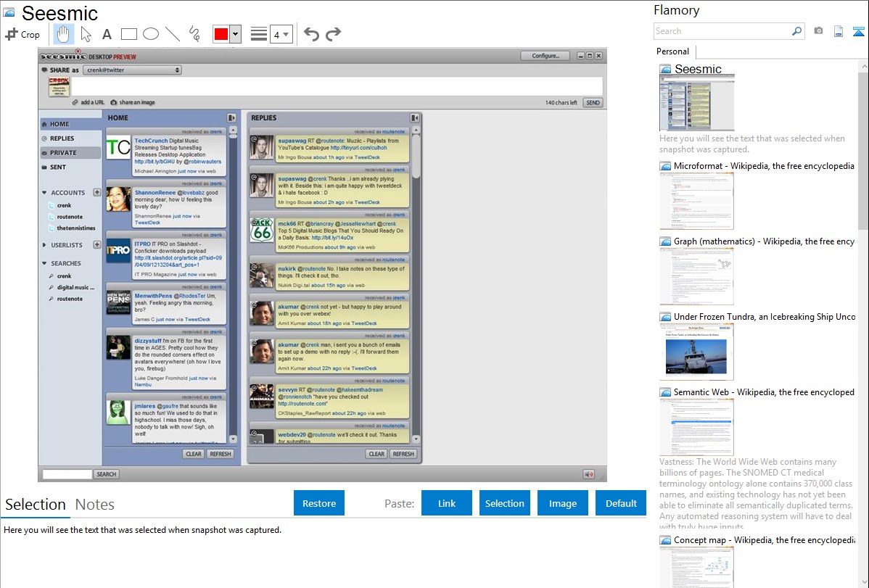Collapse the REPLIES column using its header icon
This screenshot has height=588, width=869.
tap(414, 117)
